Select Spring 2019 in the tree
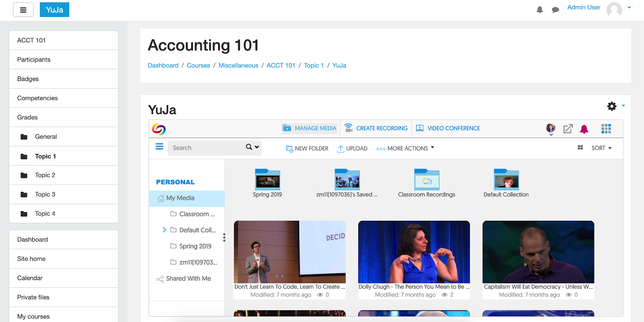Screen dimensions: 644x322 [x=191, y=246]
